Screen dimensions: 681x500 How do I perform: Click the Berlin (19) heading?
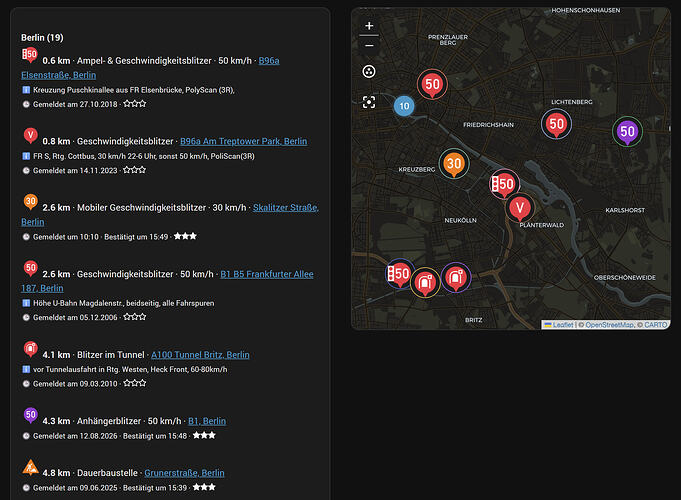pyautogui.click(x=42, y=38)
